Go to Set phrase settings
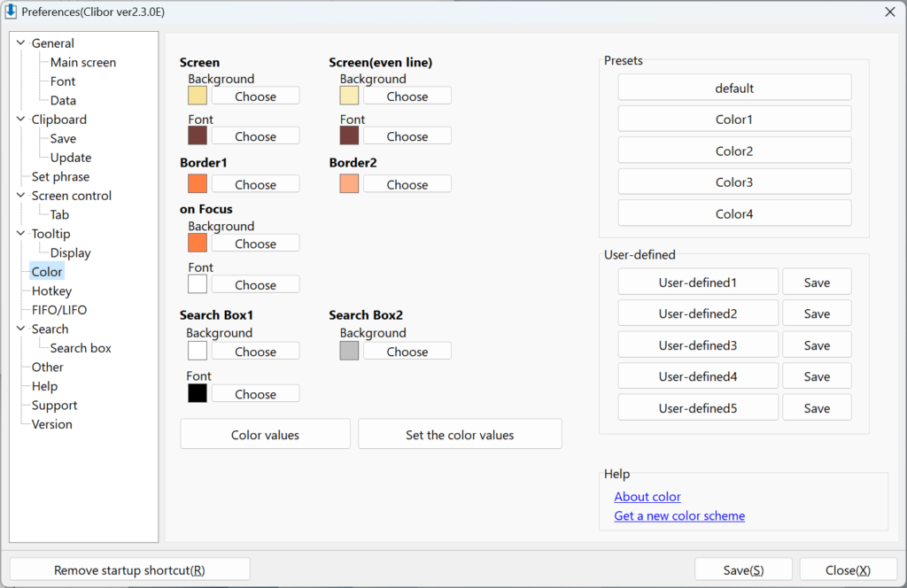Viewport: 907px width, 588px height. pos(60,177)
